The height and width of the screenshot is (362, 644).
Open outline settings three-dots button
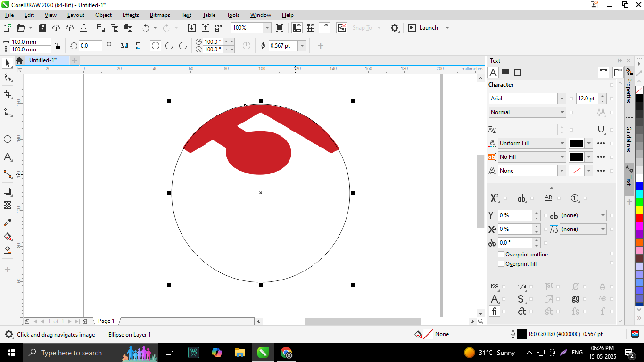[601, 171]
